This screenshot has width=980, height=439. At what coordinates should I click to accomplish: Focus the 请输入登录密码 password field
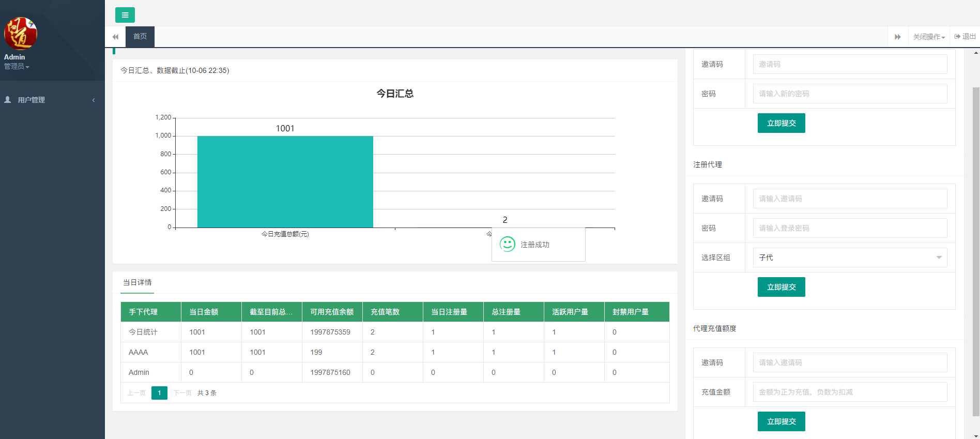[849, 228]
